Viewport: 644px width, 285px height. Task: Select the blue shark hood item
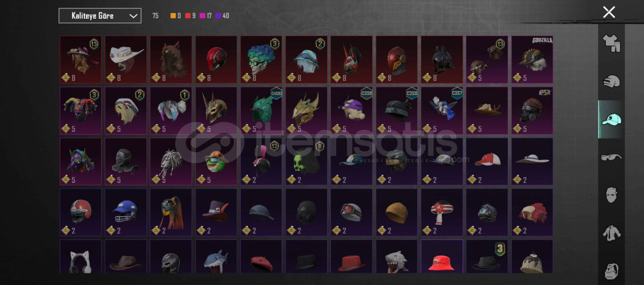point(216,257)
